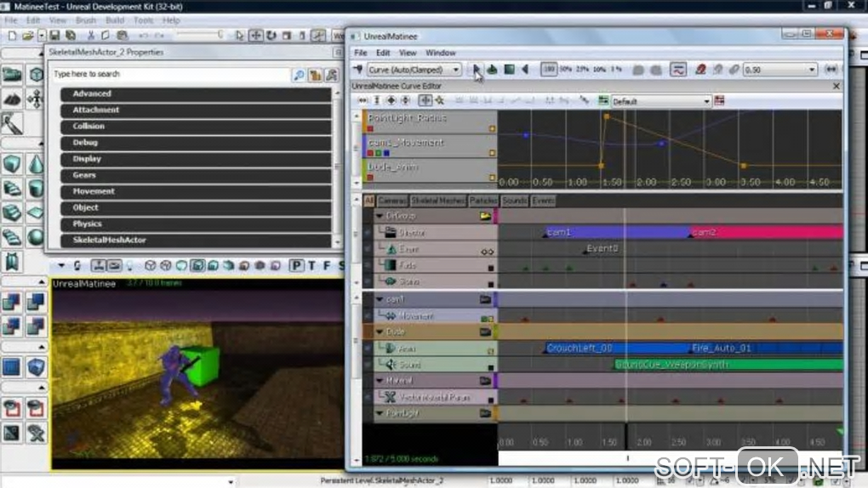Viewport: 868px width, 488px height.
Task: Click the Fire_Auto_01 animation clip
Action: pos(767,348)
